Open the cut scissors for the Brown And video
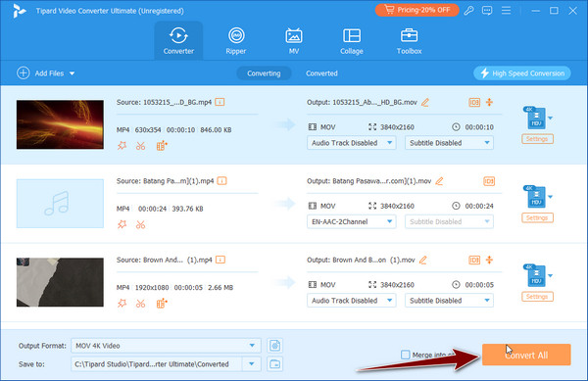The width and height of the screenshot is (588, 381). click(x=140, y=304)
